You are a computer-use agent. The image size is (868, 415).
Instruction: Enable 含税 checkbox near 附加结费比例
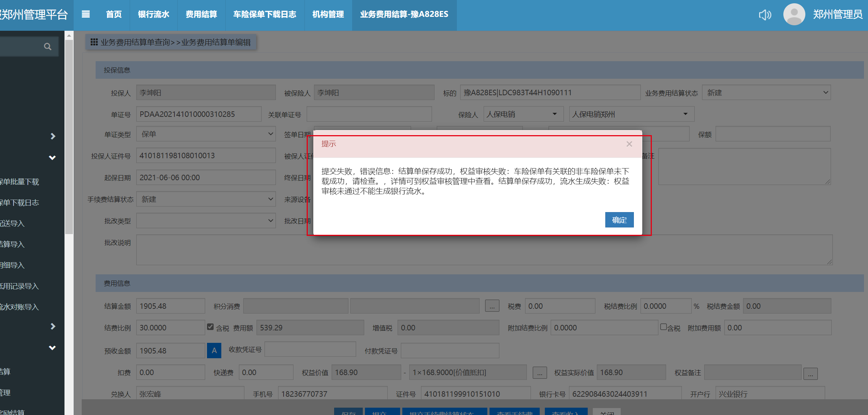[663, 327]
